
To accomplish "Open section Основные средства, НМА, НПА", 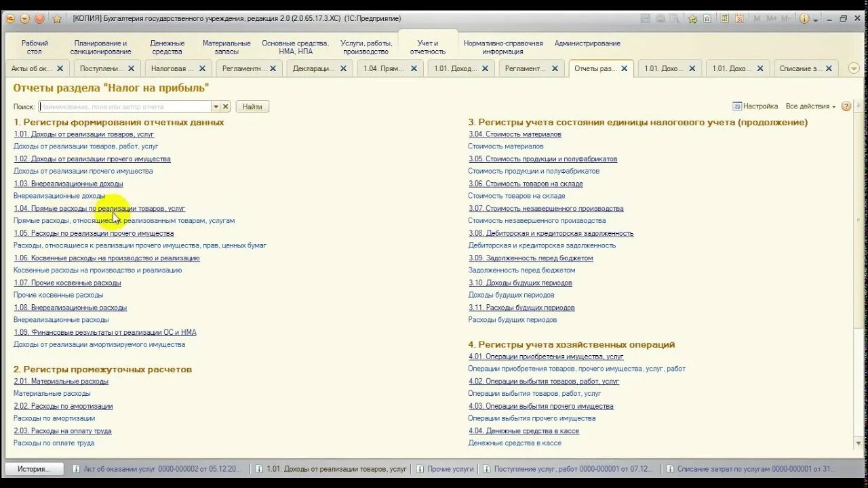I will (295, 47).
